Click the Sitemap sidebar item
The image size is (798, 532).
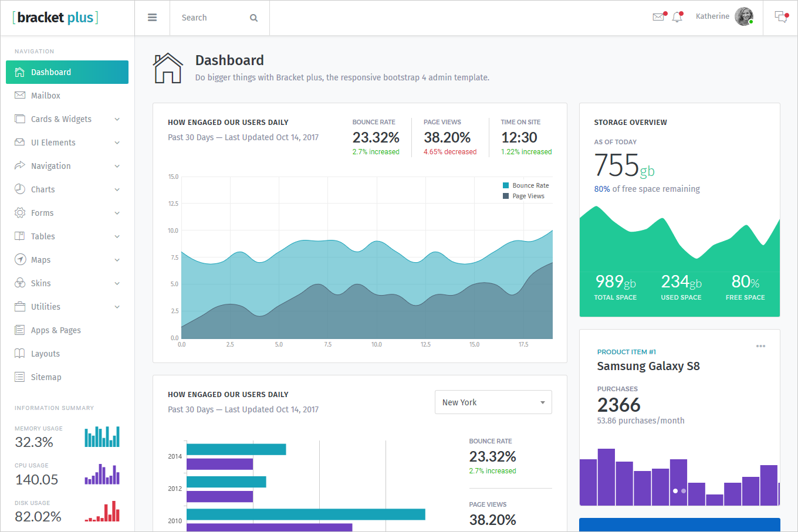pos(46,377)
